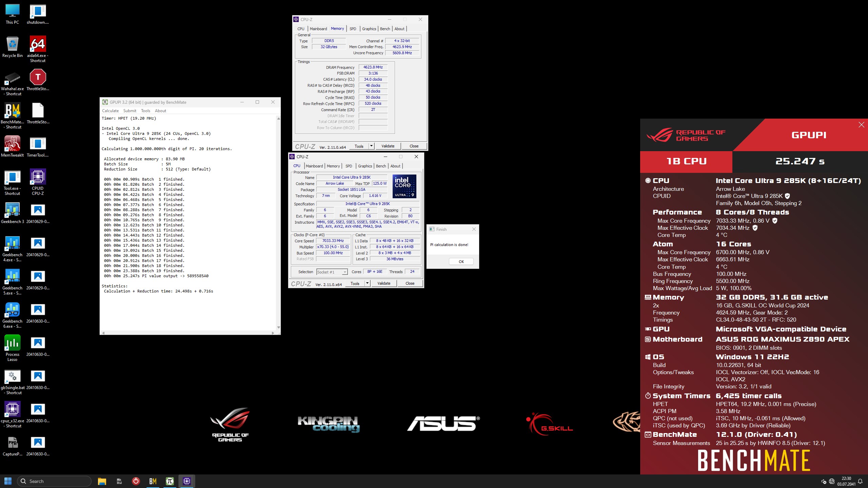This screenshot has width=868, height=488.
Task: Launch Geekbench 4.exe shortcut
Action: click(13, 248)
